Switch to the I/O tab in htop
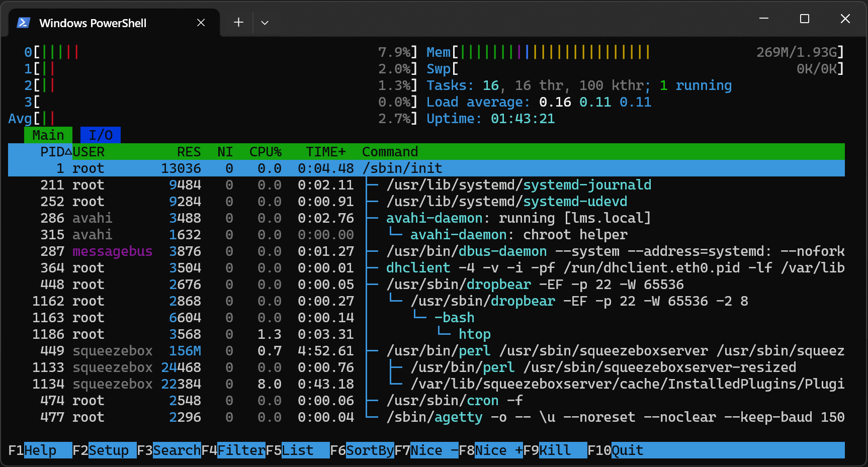The width and height of the screenshot is (868, 467). [x=100, y=135]
